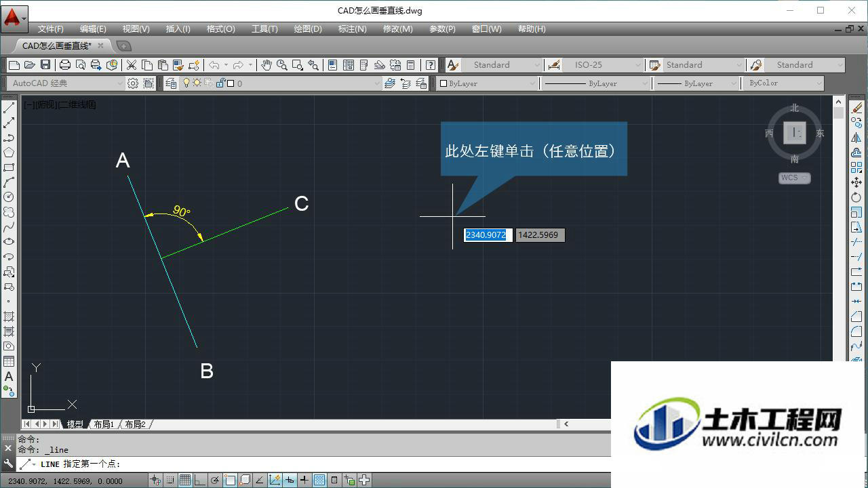Image resolution: width=868 pixels, height=488 pixels.
Task: Click the Paste clipboard icon
Action: point(163,65)
